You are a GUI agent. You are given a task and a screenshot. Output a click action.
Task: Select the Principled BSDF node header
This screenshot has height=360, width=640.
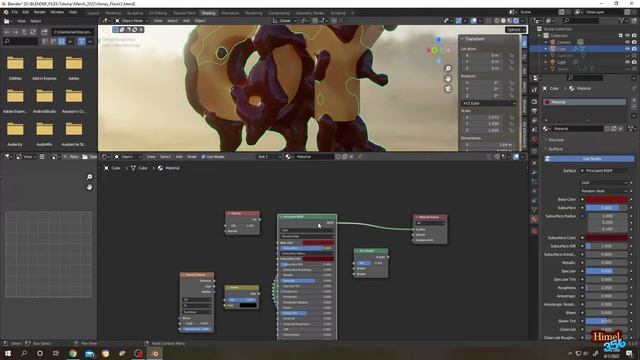point(307,217)
